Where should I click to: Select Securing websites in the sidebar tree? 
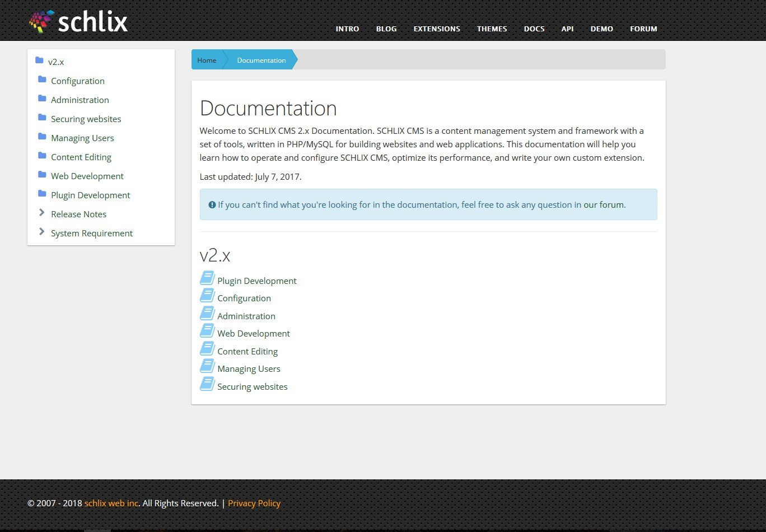(x=86, y=119)
